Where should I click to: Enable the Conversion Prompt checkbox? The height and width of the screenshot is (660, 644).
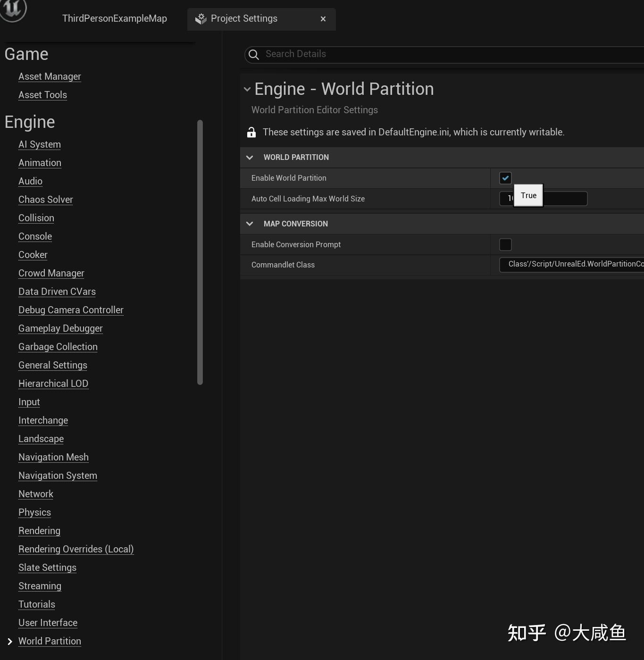(x=505, y=244)
